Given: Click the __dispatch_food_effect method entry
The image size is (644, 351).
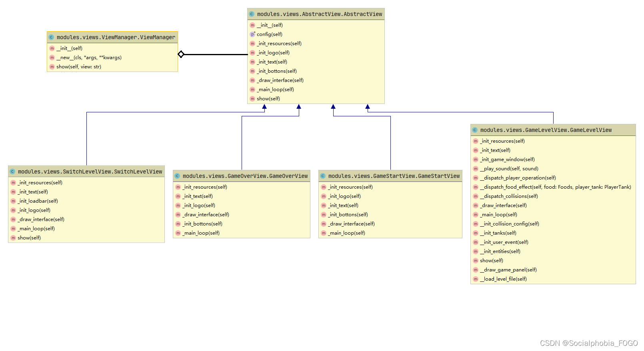Looking at the screenshot, I should point(556,187).
